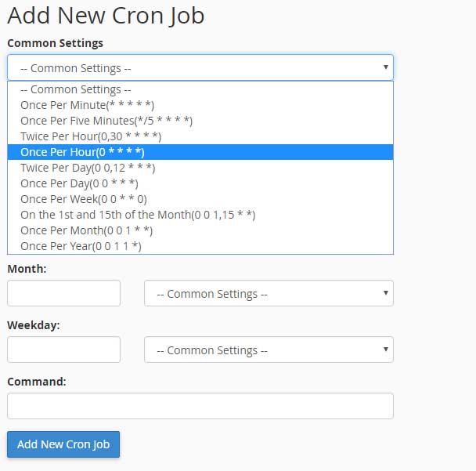Click the Weekday dropdown arrow indicator
Viewport: 476px width, 471px height.
tap(385, 350)
